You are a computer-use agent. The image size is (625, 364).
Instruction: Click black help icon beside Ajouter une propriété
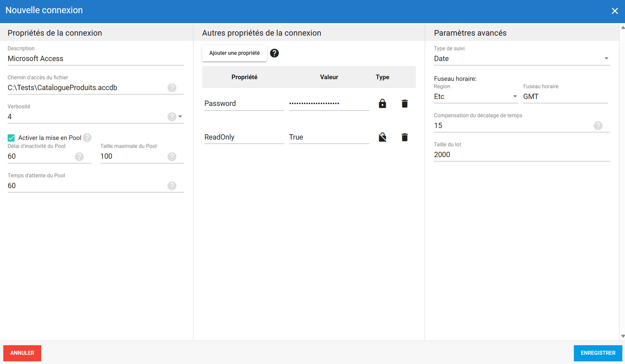(274, 53)
